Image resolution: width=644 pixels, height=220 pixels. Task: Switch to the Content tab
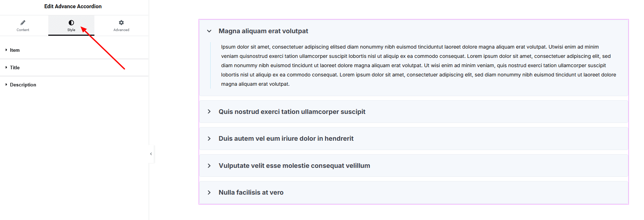pyautogui.click(x=23, y=30)
